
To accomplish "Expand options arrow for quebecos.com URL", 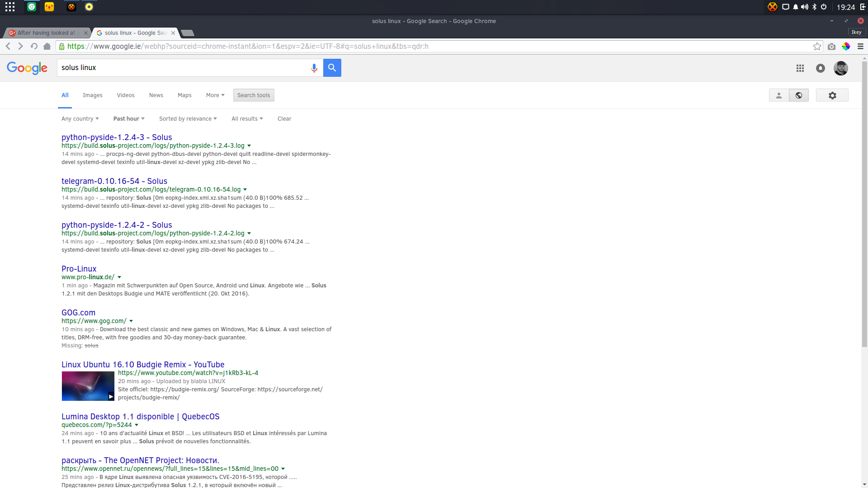I will click(x=137, y=425).
